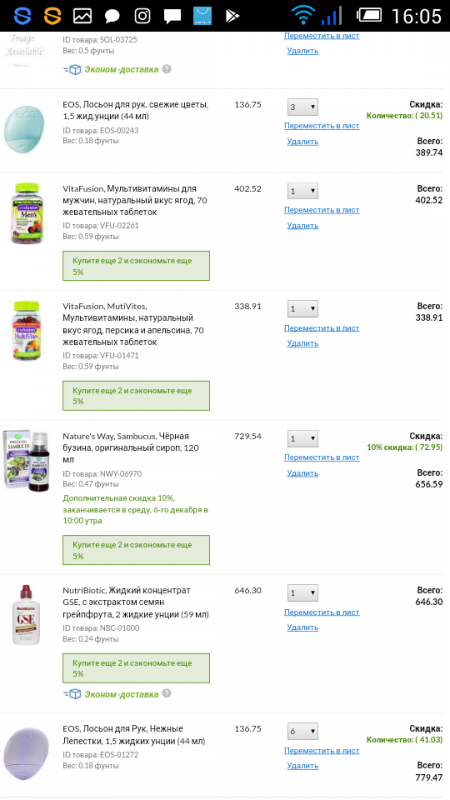Move EOS свежие цветы lotion to list
This screenshot has height=800, width=450.
pos(322,126)
